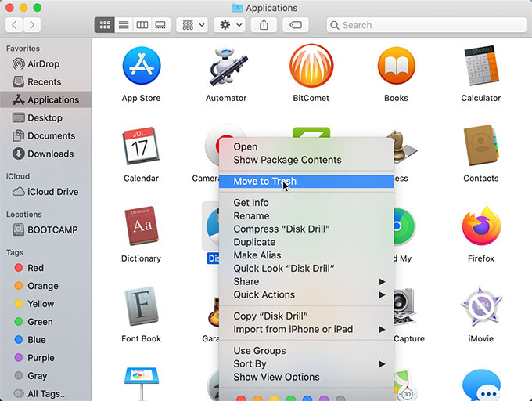
Task: Choose Show Package Contents
Action: pyautogui.click(x=307, y=160)
